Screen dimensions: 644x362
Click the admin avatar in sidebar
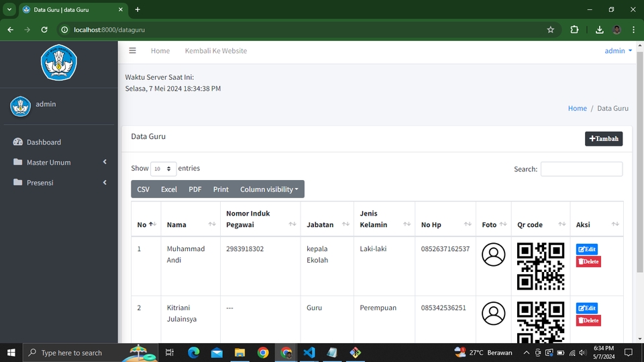point(20,106)
